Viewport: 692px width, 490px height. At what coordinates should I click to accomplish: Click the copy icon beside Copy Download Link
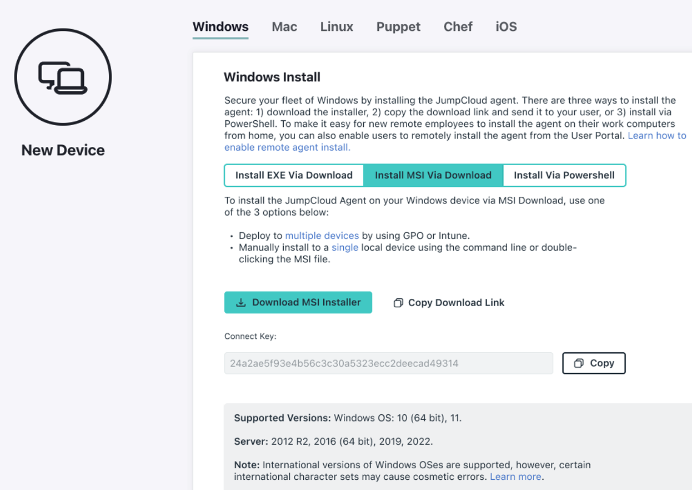(398, 303)
